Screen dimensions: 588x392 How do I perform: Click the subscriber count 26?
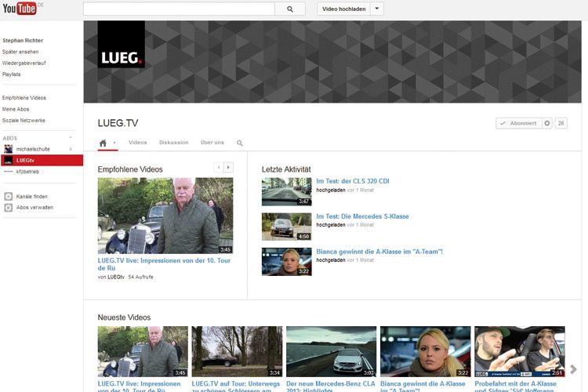click(x=561, y=123)
